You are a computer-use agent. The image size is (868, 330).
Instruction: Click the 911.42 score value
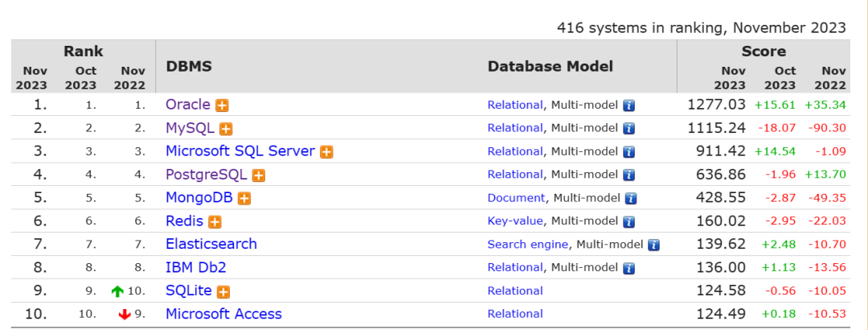pos(721,151)
